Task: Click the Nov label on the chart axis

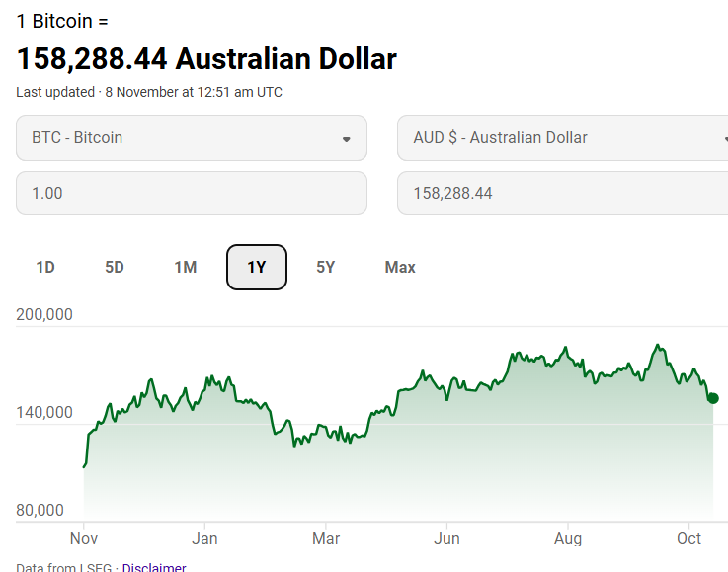Action: (83, 538)
